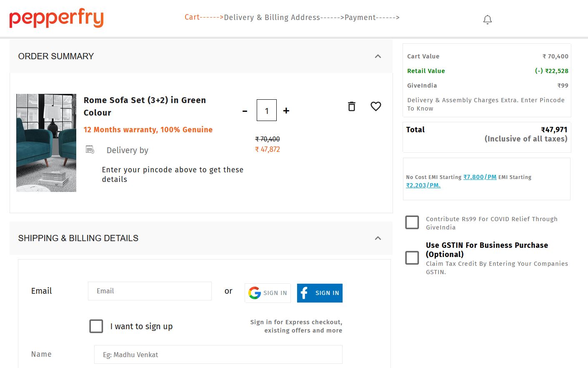This screenshot has width=588, height=368.
Task: Delete the Rome Sofa Set from cart
Action: [352, 106]
